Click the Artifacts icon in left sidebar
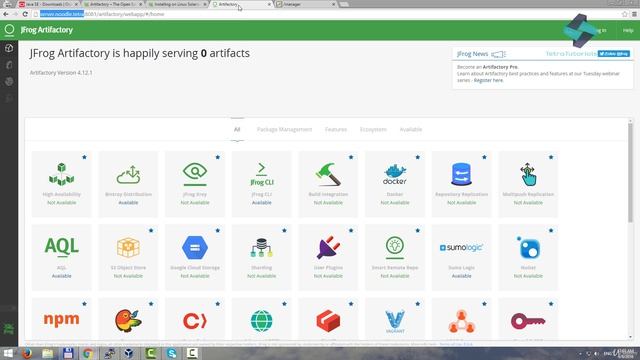 pos(9,65)
